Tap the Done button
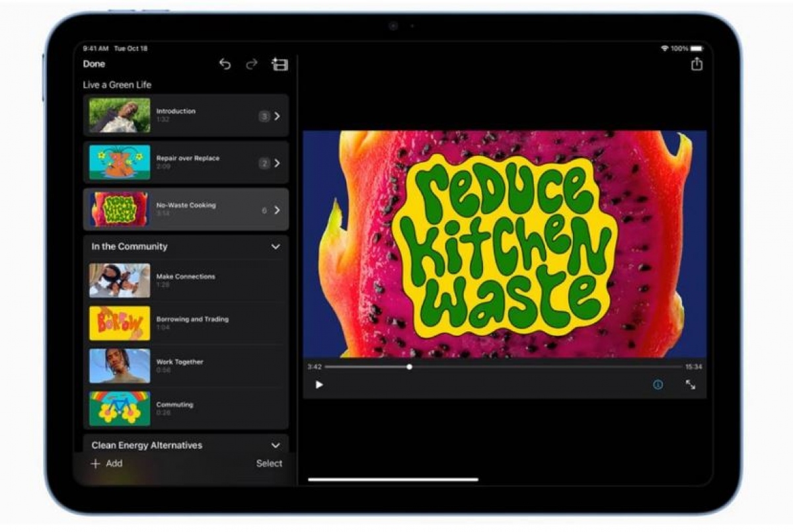The width and height of the screenshot is (793, 532). click(x=94, y=64)
